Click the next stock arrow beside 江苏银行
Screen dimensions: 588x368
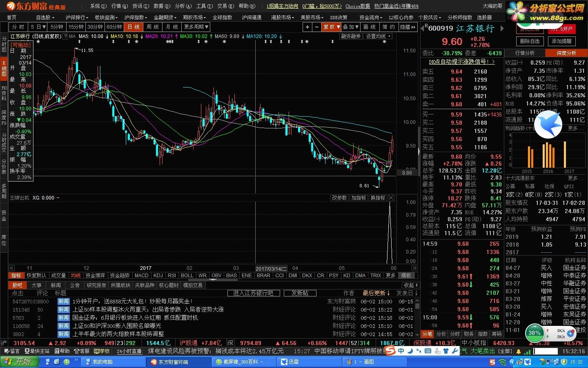tap(502, 29)
